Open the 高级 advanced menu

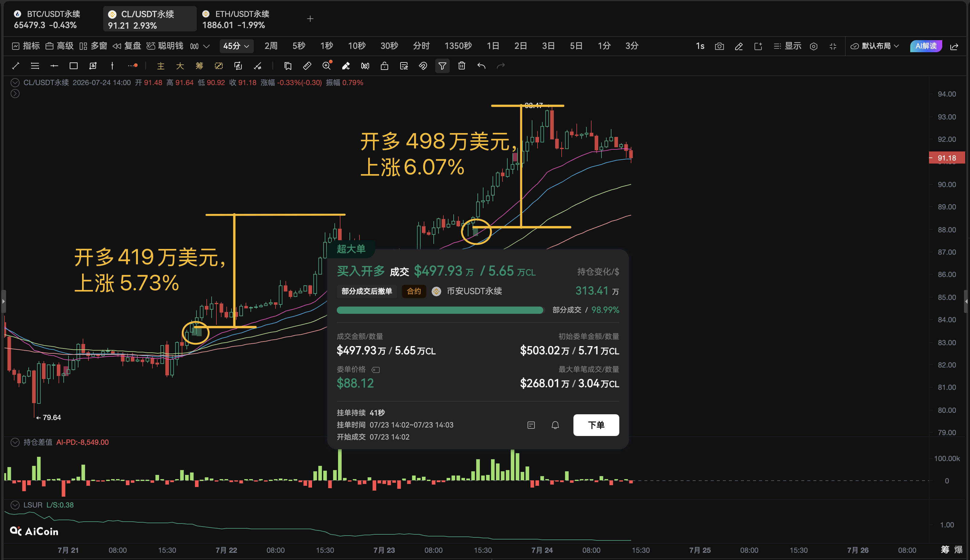point(60,46)
